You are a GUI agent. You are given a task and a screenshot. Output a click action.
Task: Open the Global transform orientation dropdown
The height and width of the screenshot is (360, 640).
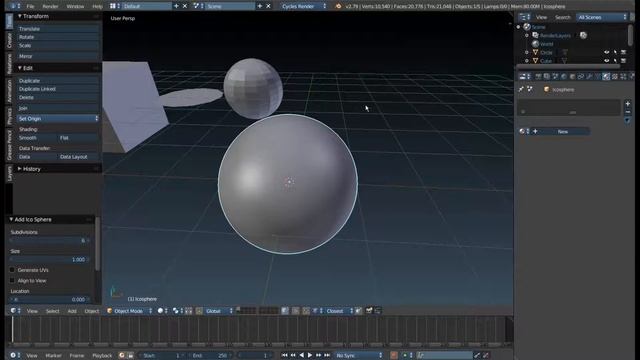[x=219, y=311]
